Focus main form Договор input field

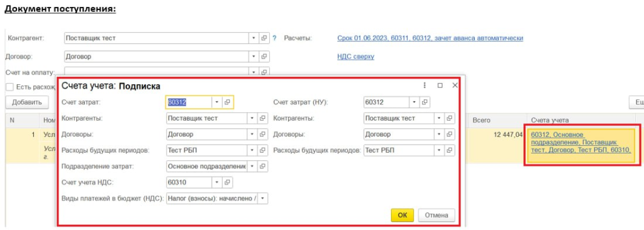point(157,57)
